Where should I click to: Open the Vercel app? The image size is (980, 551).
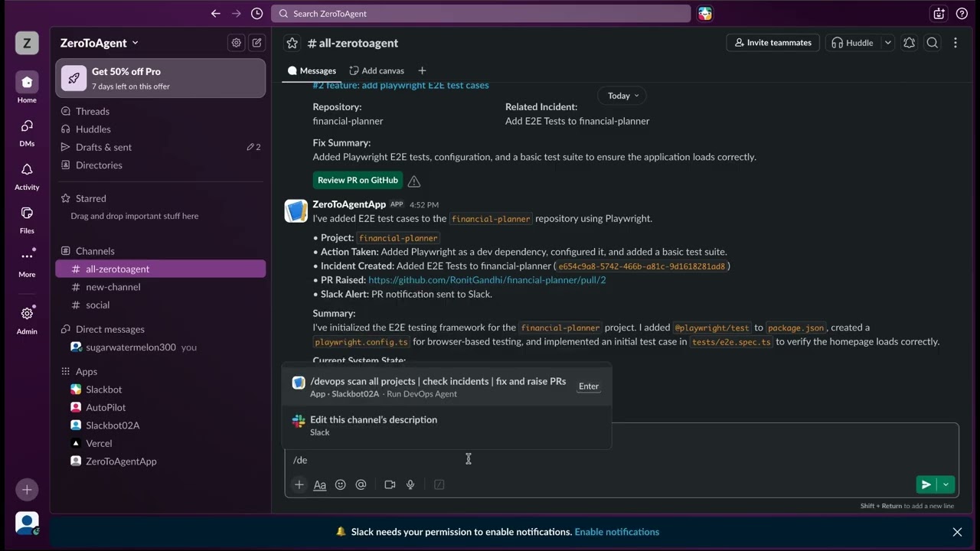pyautogui.click(x=161, y=443)
